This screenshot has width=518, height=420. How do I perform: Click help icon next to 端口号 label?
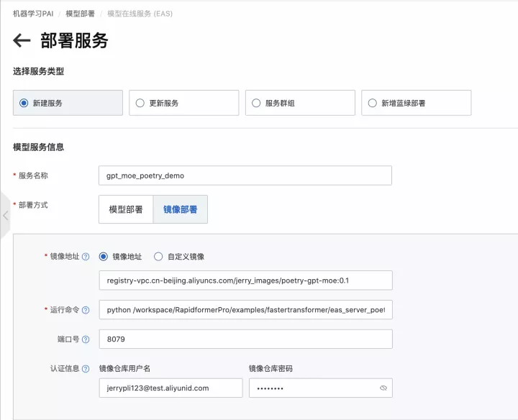click(x=86, y=339)
